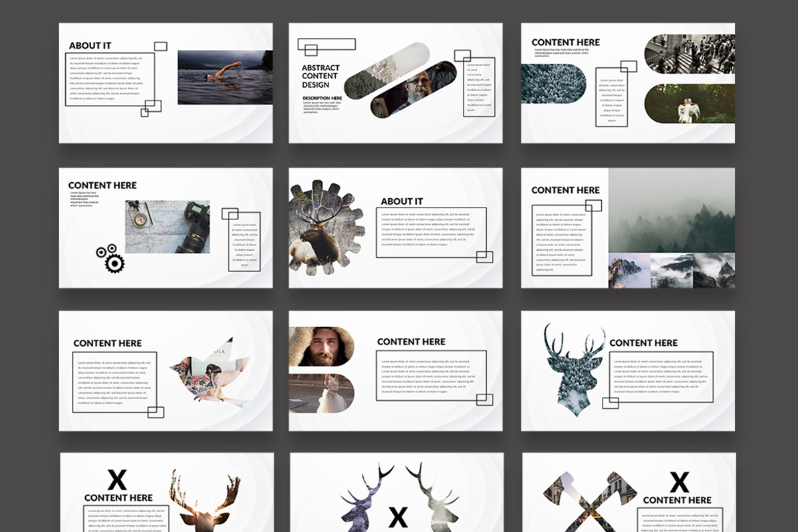Click the gray textured pill-shaped photo
Screen dimensions: 798x532
point(387,71)
